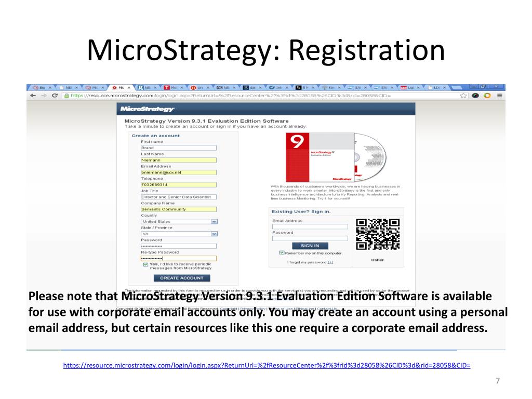Open the LD browser tab

[436, 87]
